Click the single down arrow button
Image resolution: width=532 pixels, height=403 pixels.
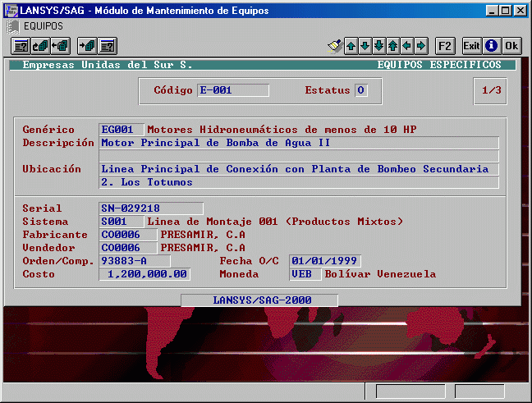pos(365,46)
